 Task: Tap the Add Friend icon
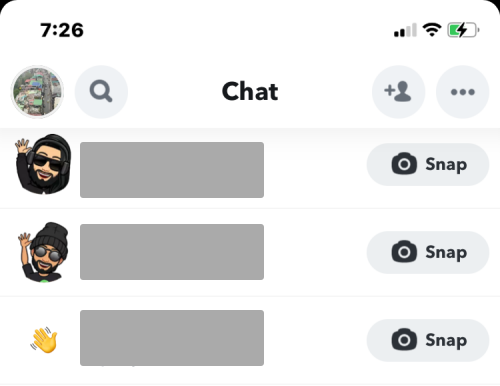398,92
